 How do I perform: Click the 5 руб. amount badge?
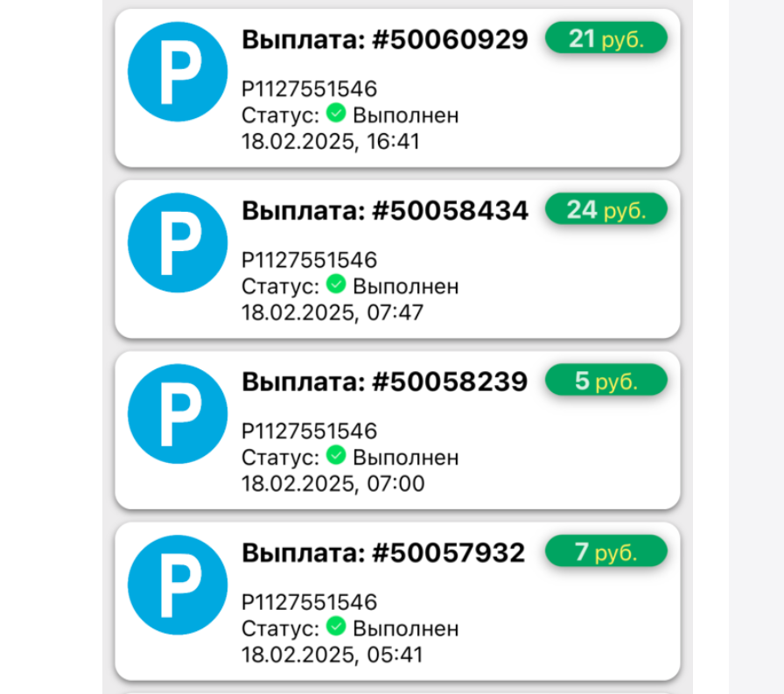(605, 380)
